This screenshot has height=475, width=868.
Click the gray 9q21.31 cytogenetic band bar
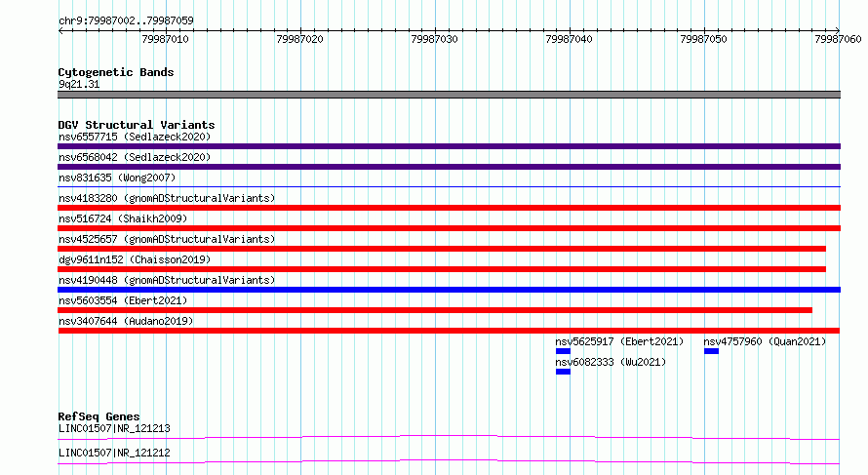[449, 95]
